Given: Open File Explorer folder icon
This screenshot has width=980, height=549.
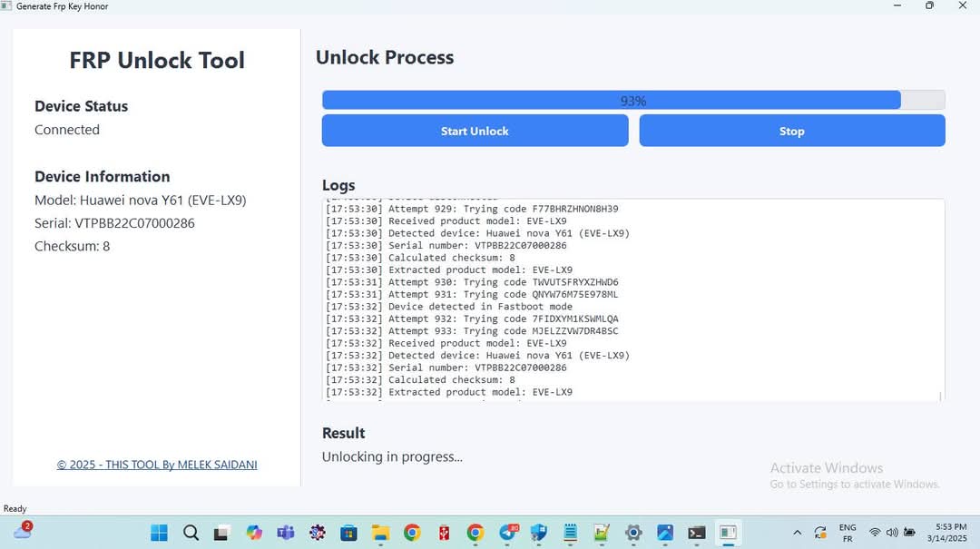Looking at the screenshot, I should [380, 533].
